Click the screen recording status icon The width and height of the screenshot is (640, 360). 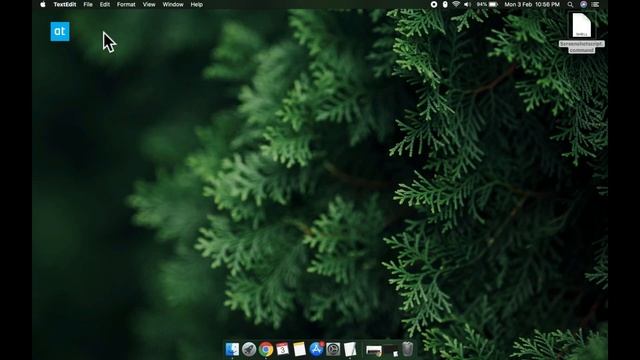(434, 4)
